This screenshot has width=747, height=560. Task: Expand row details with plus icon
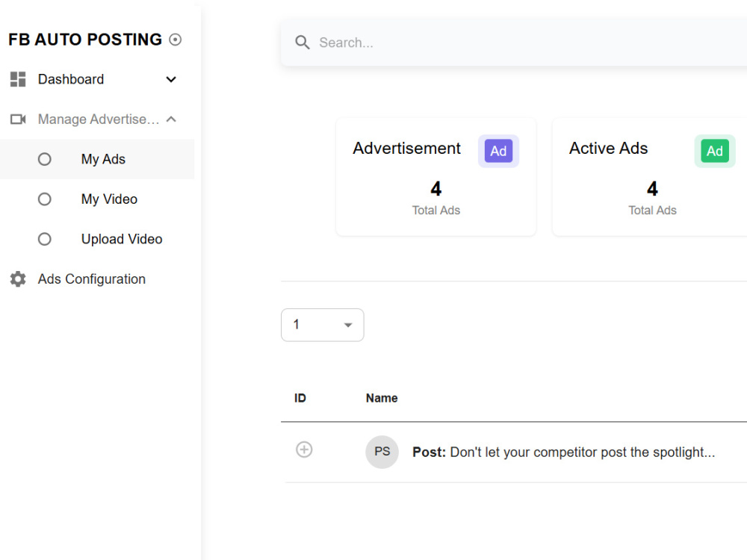(x=304, y=449)
